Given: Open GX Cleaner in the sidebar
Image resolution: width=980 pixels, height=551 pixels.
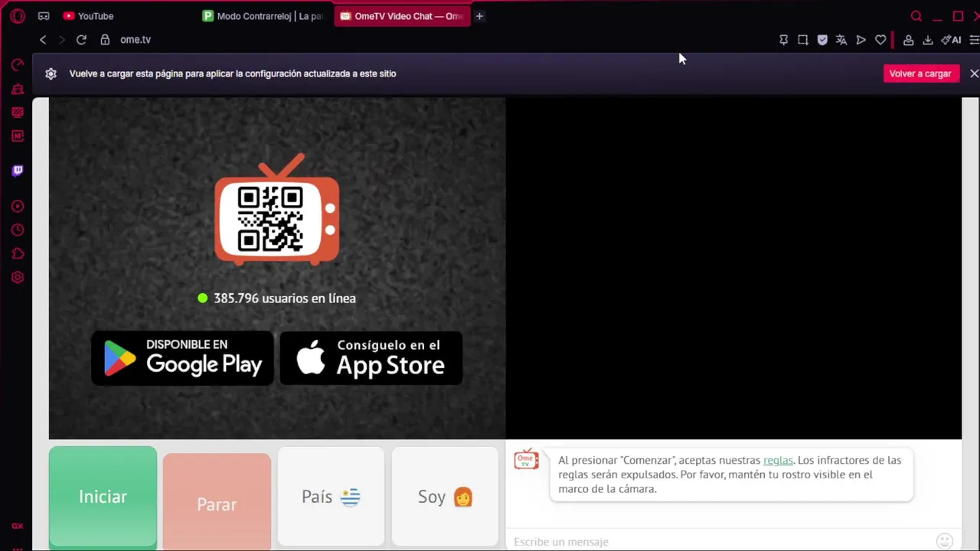Looking at the screenshot, I should pos(18,89).
